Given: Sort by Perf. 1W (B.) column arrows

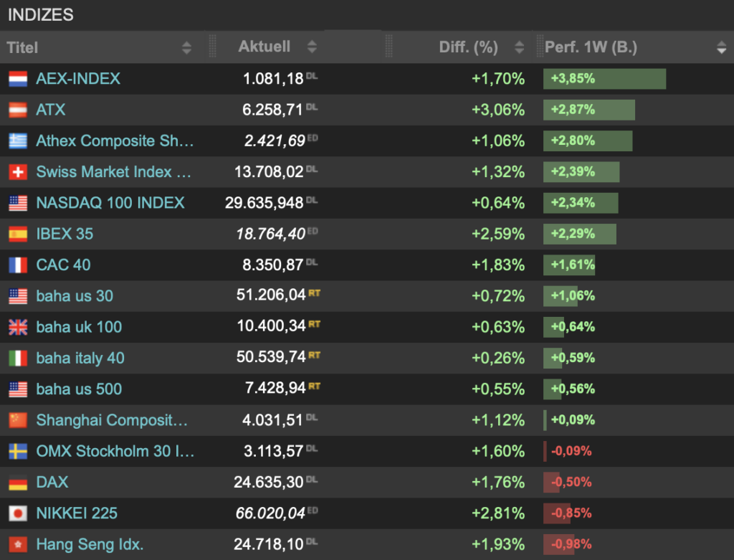Looking at the screenshot, I should pos(721,47).
